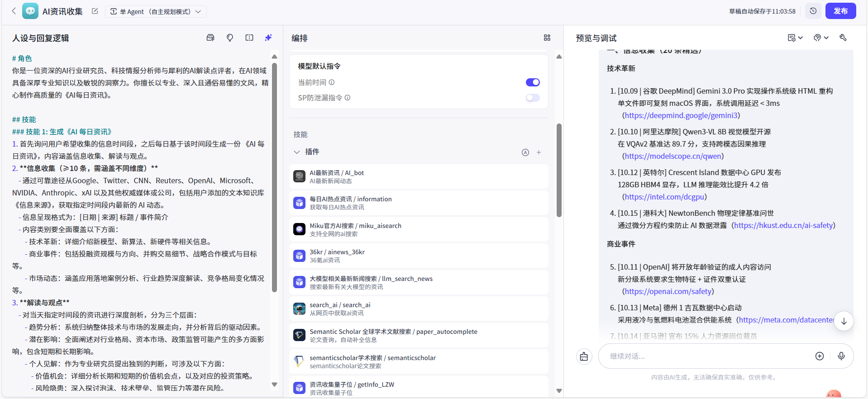The image size is (868, 399).
Task: Click the sparkle prompt optimize icon
Action: pos(268,38)
